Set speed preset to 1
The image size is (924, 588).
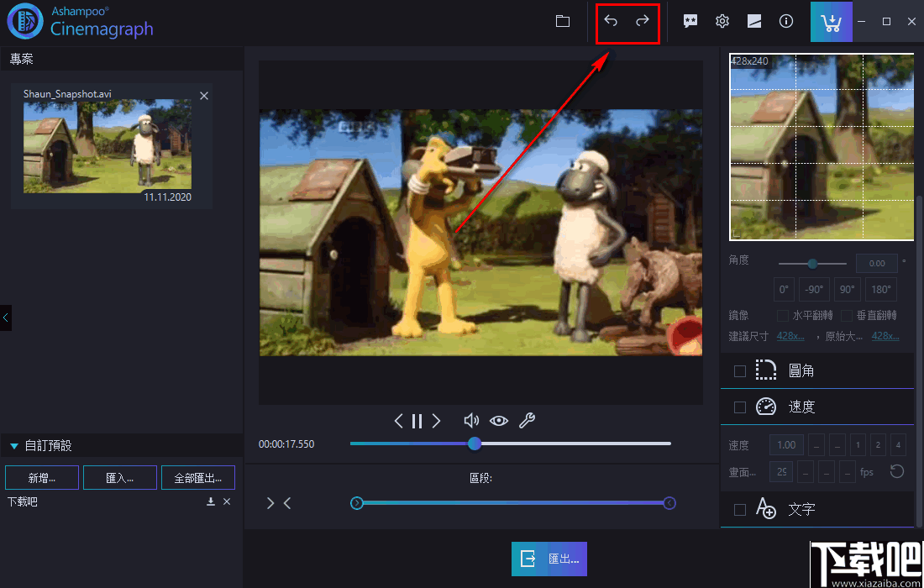point(858,445)
